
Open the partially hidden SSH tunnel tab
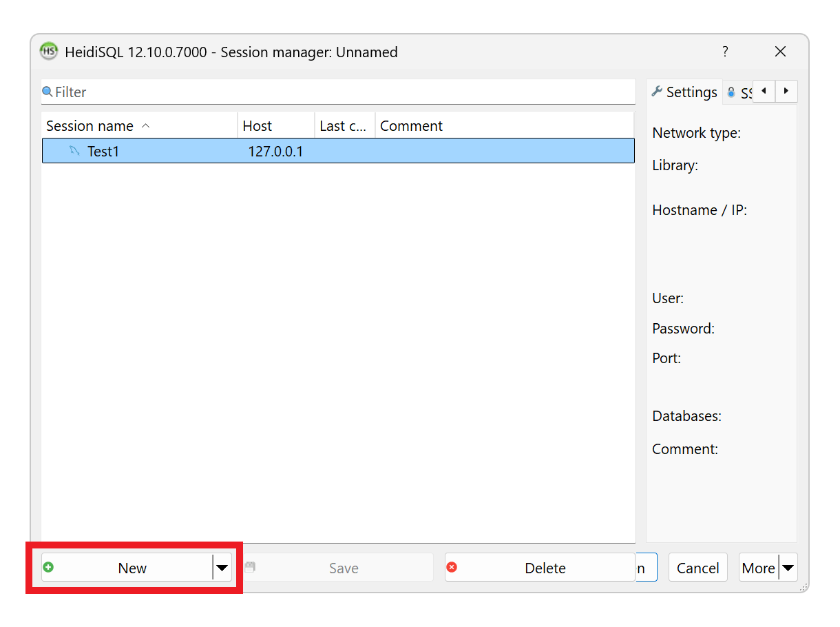tap(738, 93)
